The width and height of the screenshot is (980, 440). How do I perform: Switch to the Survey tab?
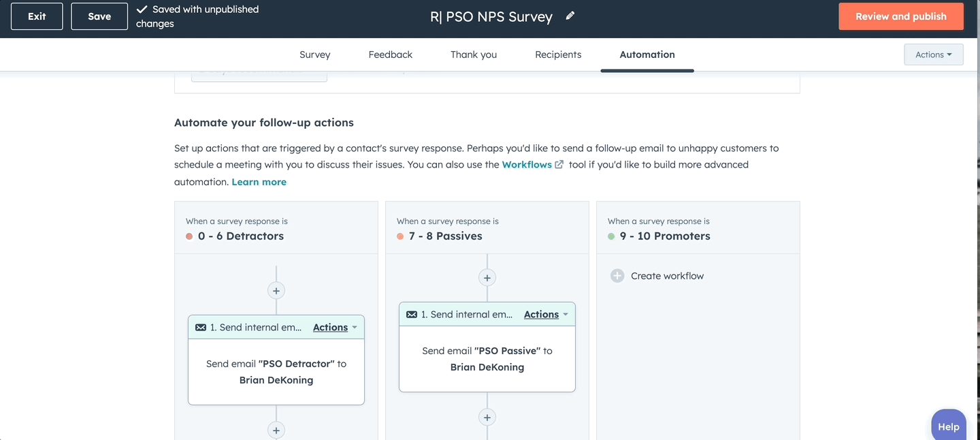point(315,54)
